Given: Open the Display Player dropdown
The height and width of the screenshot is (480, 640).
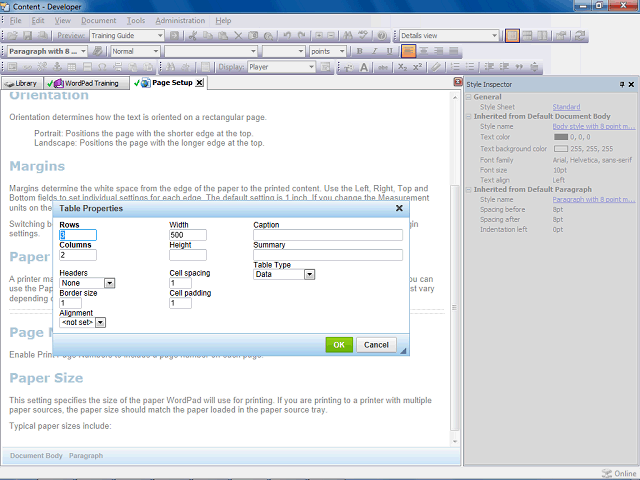Looking at the screenshot, I should [282, 67].
